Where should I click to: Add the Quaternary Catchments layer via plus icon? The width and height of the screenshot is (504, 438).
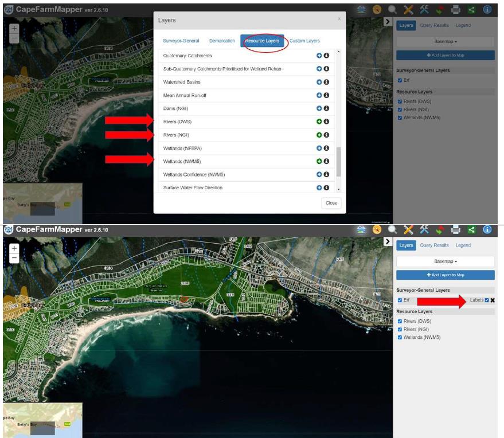(x=319, y=56)
